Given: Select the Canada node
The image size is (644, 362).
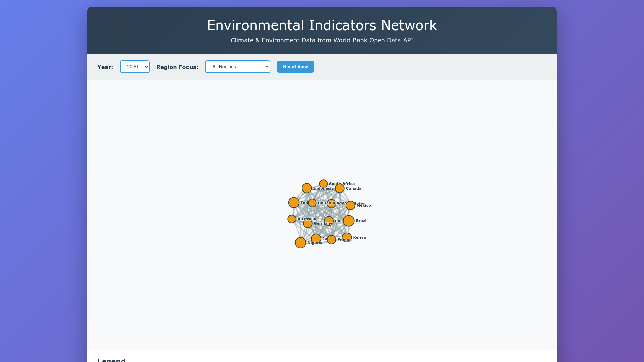Looking at the screenshot, I should click(x=340, y=188).
